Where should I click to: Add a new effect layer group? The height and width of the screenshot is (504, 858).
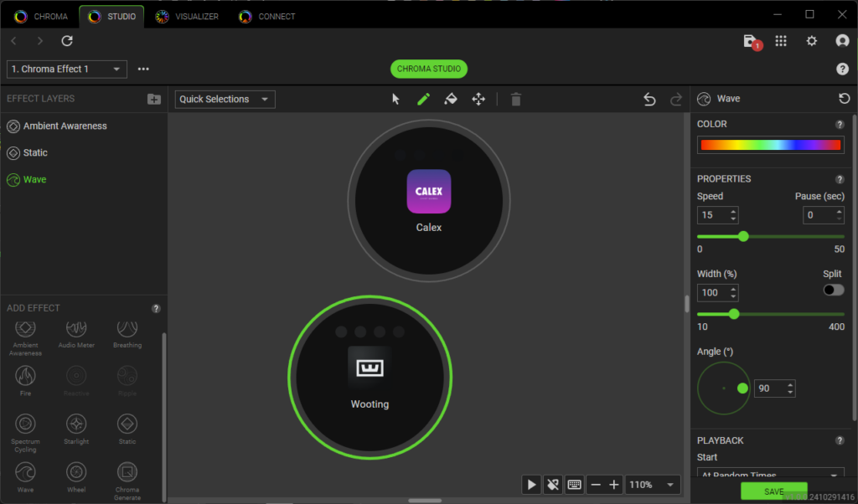point(154,99)
